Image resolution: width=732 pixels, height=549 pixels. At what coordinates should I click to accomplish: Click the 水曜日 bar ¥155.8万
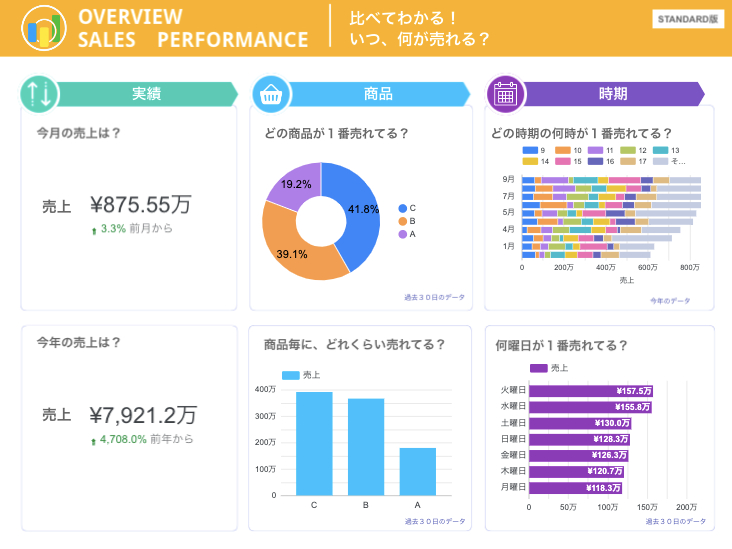(x=590, y=407)
